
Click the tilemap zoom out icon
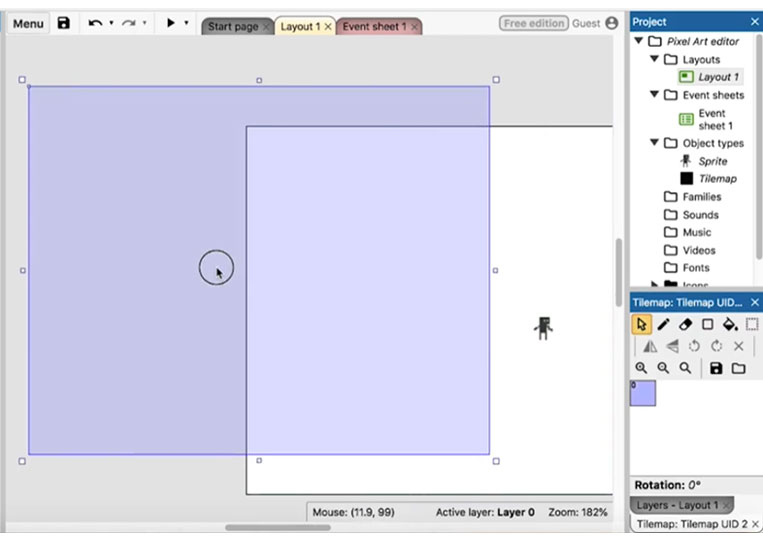coord(663,368)
